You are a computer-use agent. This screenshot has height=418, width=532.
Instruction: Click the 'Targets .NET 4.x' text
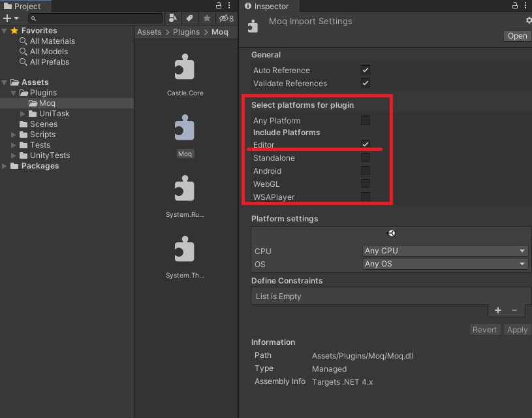342,382
